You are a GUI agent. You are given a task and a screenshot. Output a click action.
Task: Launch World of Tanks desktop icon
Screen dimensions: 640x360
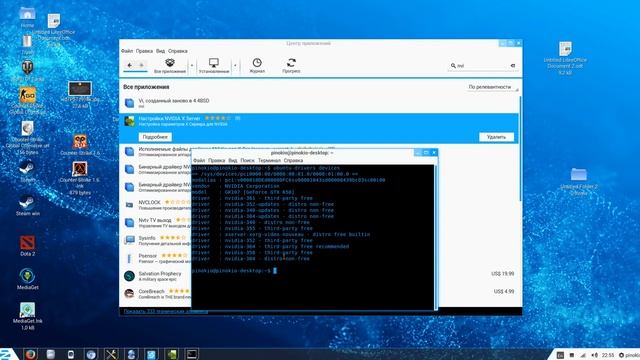click(x=27, y=70)
